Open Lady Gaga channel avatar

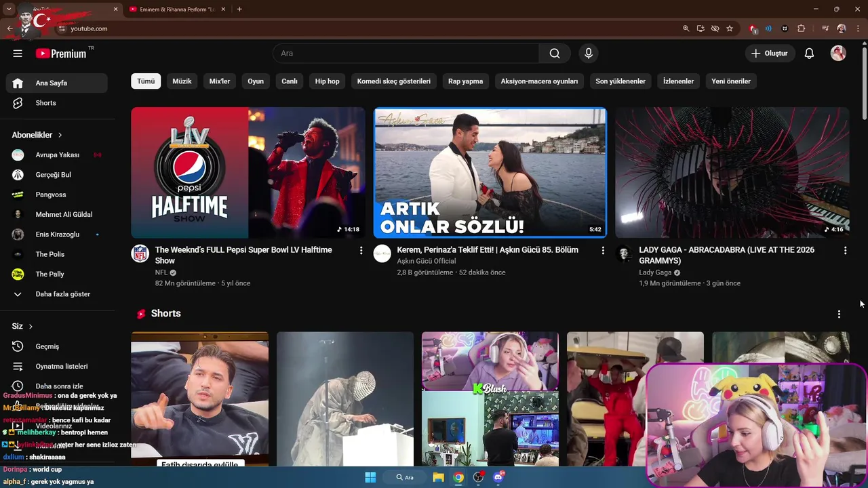(x=624, y=254)
